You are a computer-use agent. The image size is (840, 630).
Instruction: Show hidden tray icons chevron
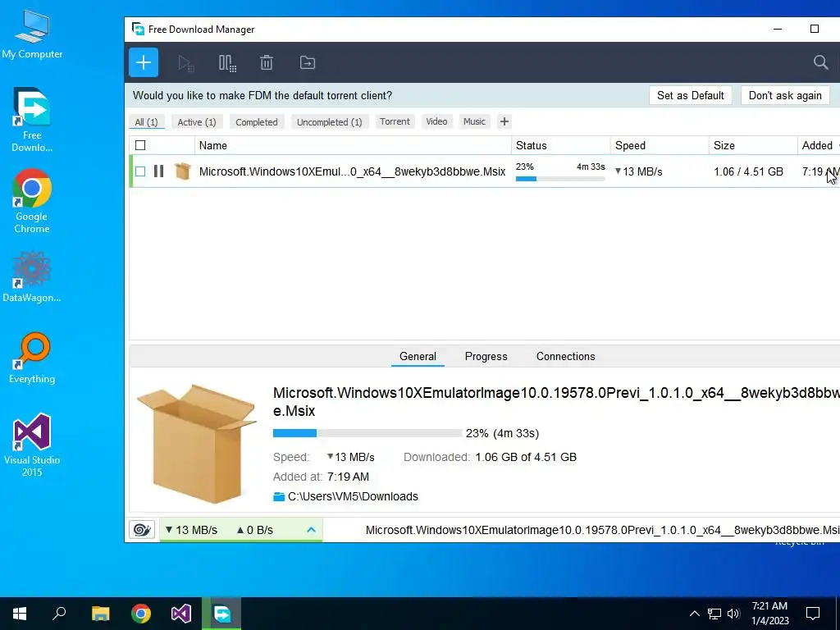[x=694, y=614]
